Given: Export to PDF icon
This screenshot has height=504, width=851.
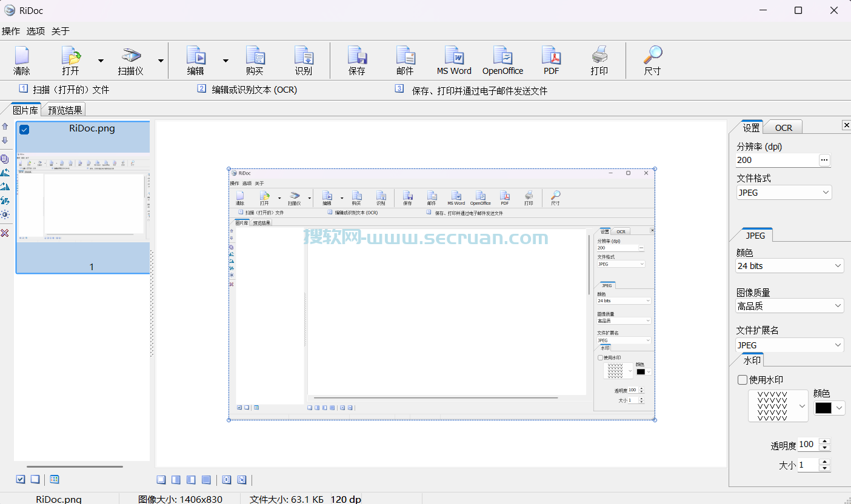Looking at the screenshot, I should click(552, 55).
